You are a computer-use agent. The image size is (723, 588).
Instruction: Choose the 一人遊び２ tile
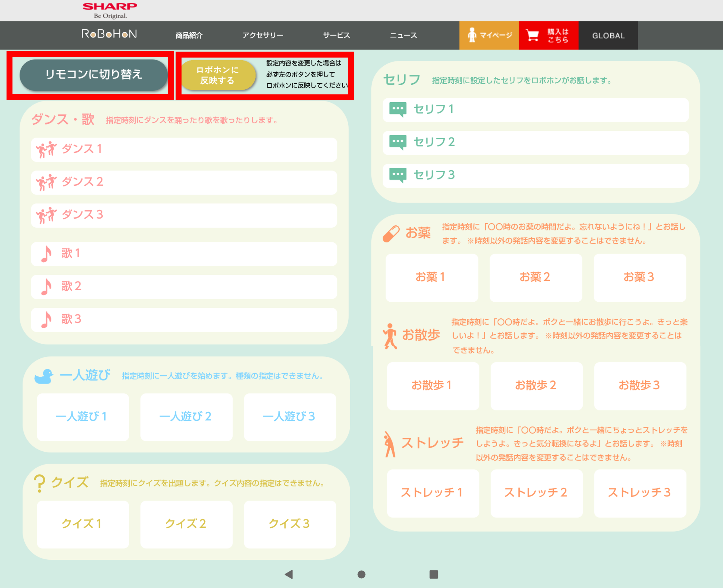pos(186,417)
